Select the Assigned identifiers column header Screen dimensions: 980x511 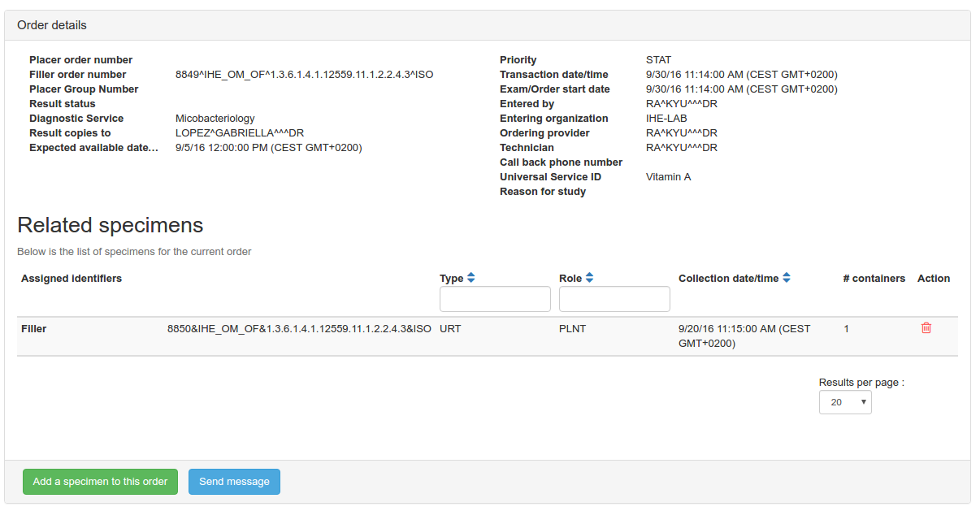(x=72, y=279)
